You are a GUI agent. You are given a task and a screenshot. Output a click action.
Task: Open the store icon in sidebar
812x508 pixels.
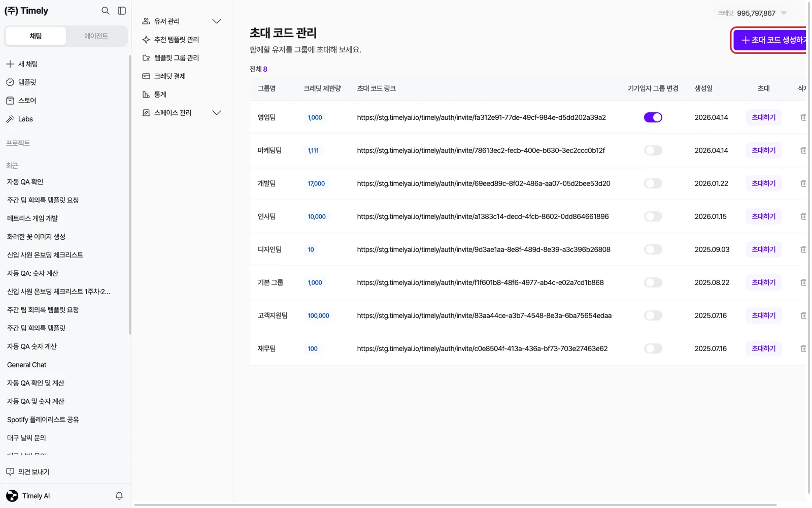click(x=10, y=101)
